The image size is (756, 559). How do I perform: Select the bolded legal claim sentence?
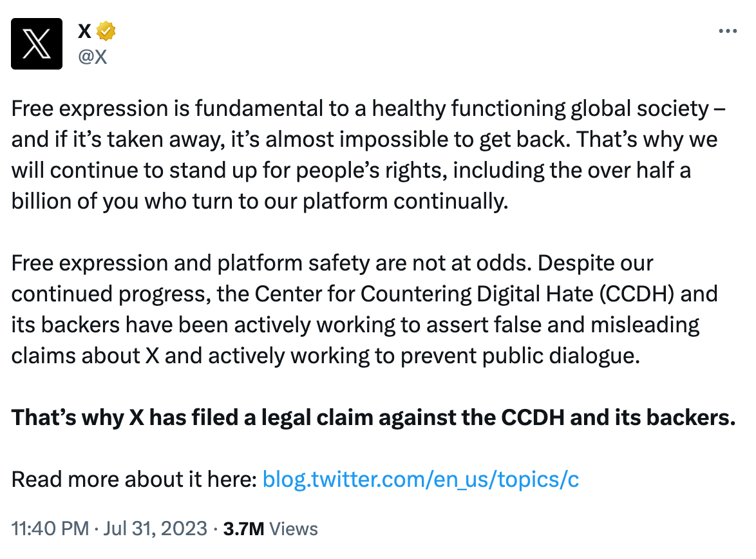pos(372,417)
